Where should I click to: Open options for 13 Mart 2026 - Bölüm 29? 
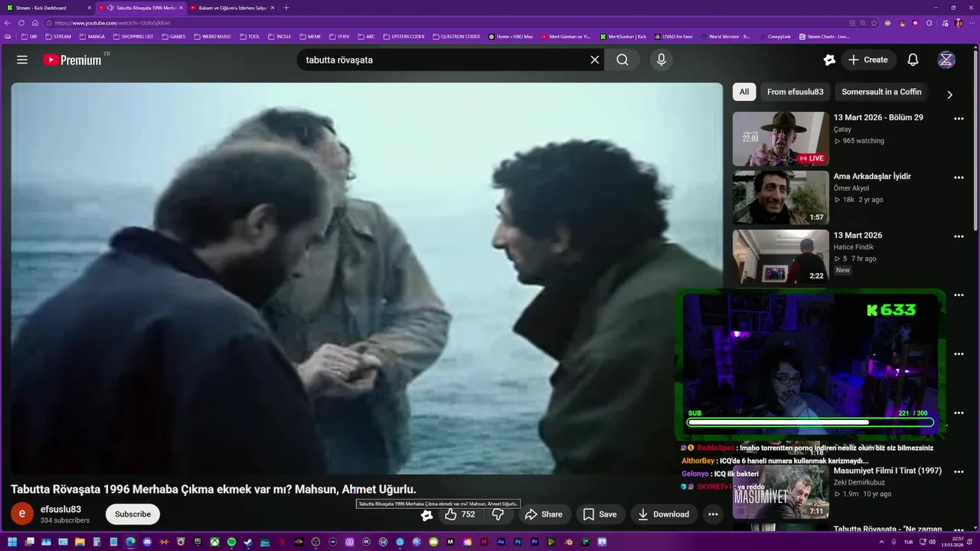959,119
